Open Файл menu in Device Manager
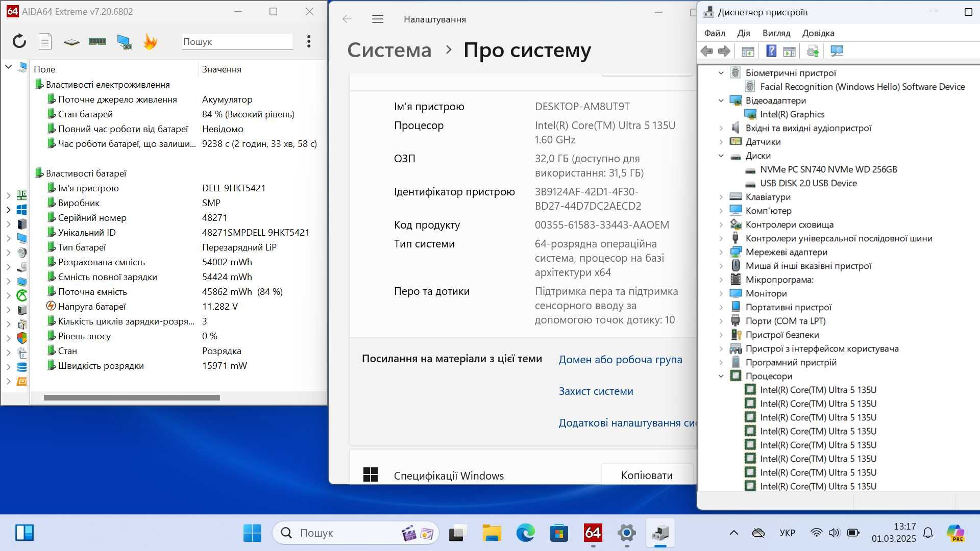Viewport: 980px width, 551px height. point(715,33)
